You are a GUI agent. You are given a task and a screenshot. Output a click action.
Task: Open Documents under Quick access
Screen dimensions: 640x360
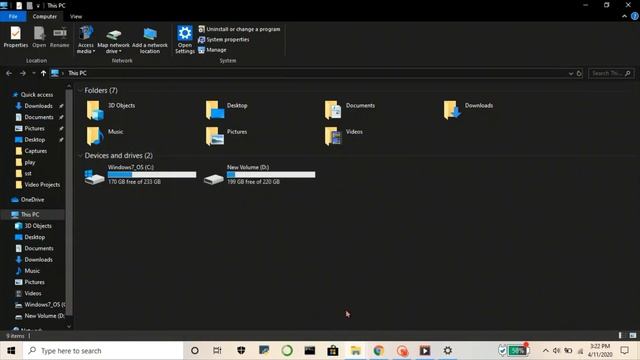39,117
